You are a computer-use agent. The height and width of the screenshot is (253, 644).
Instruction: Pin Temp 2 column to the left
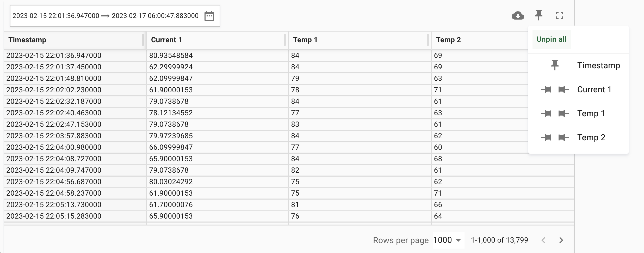tap(546, 137)
